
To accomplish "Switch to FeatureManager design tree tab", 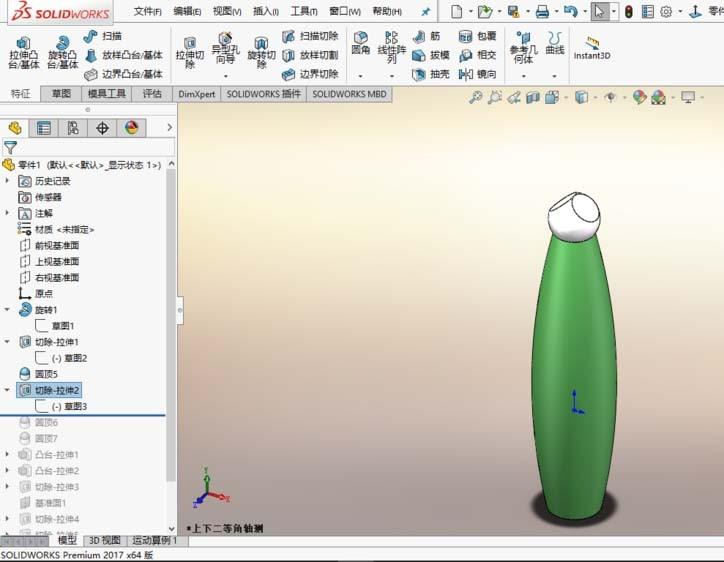I will 15,128.
